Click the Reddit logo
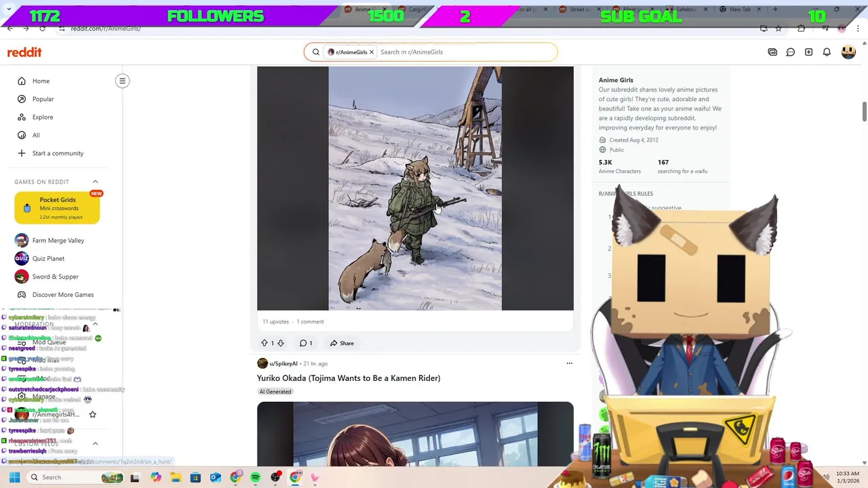868x488 pixels. [24, 52]
